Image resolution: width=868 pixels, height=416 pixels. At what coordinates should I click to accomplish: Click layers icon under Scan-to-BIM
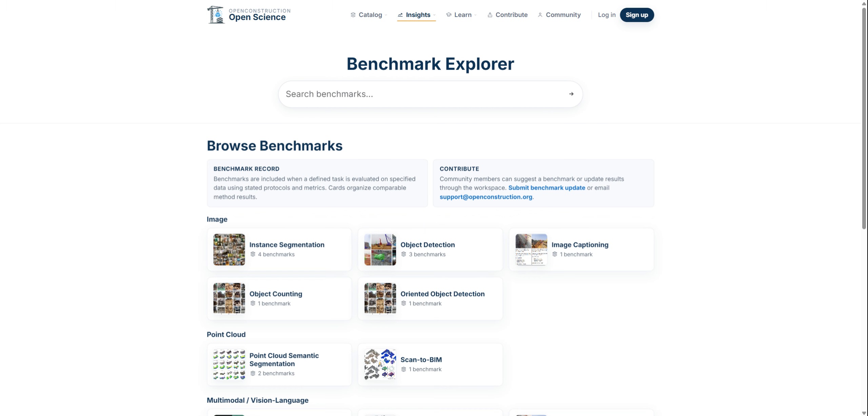pyautogui.click(x=403, y=369)
